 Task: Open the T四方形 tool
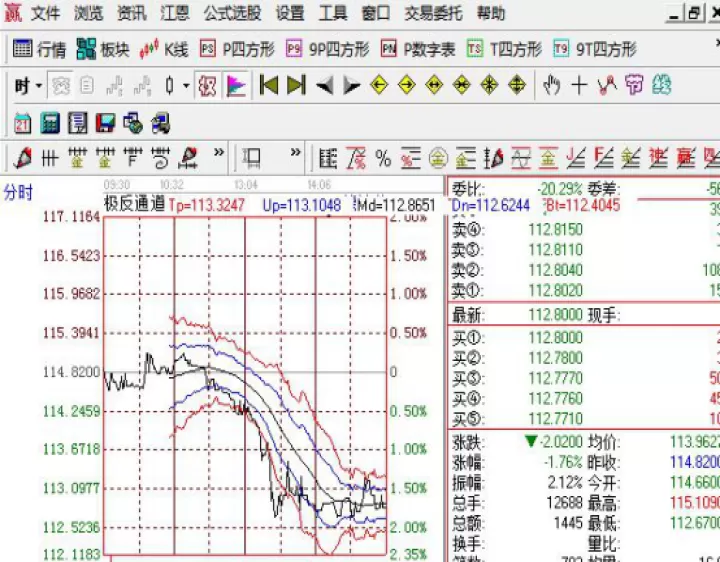[504, 49]
